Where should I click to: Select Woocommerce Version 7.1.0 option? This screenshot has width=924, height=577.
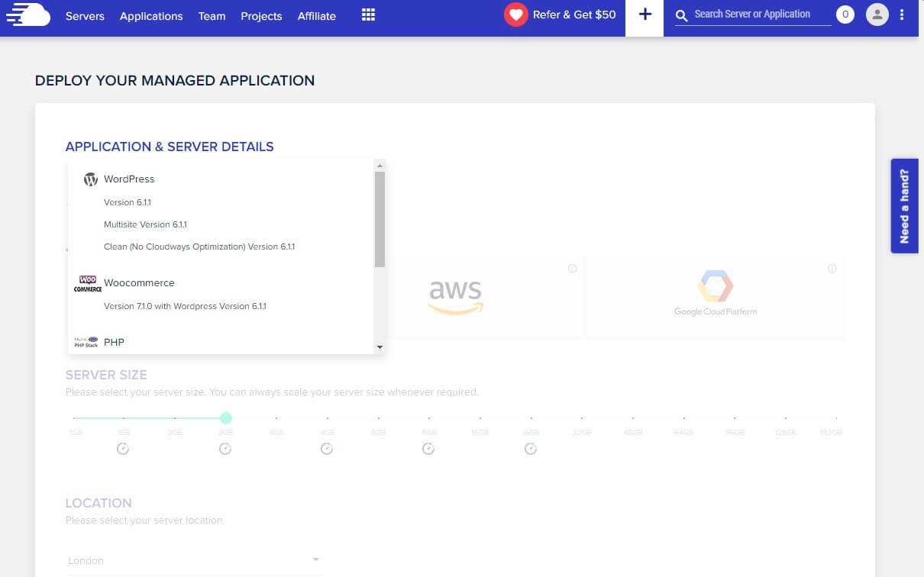point(185,306)
